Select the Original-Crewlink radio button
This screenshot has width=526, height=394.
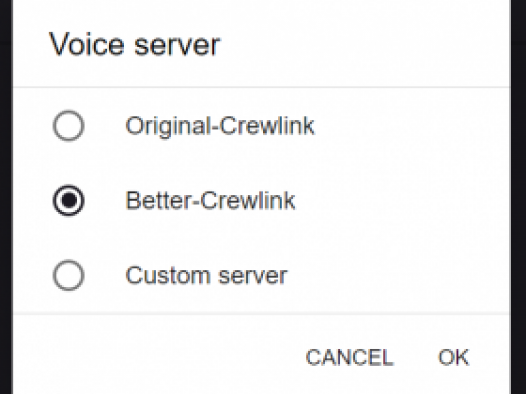68,126
